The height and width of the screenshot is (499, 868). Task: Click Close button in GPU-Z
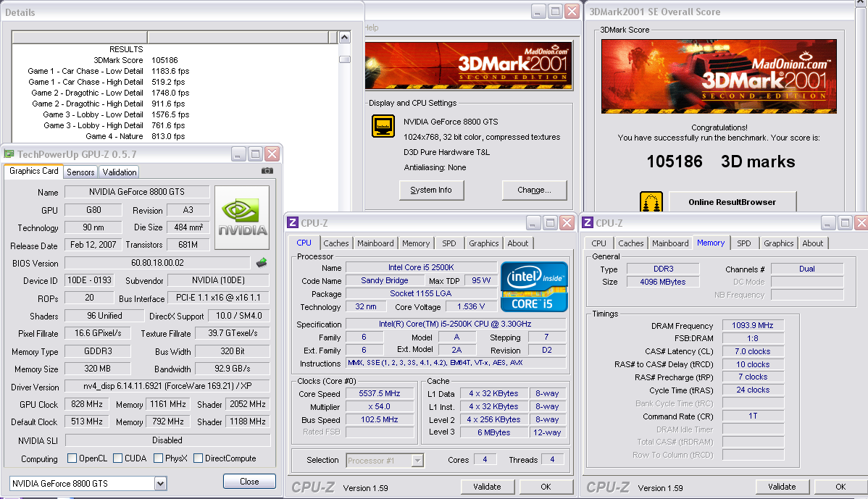tap(249, 482)
